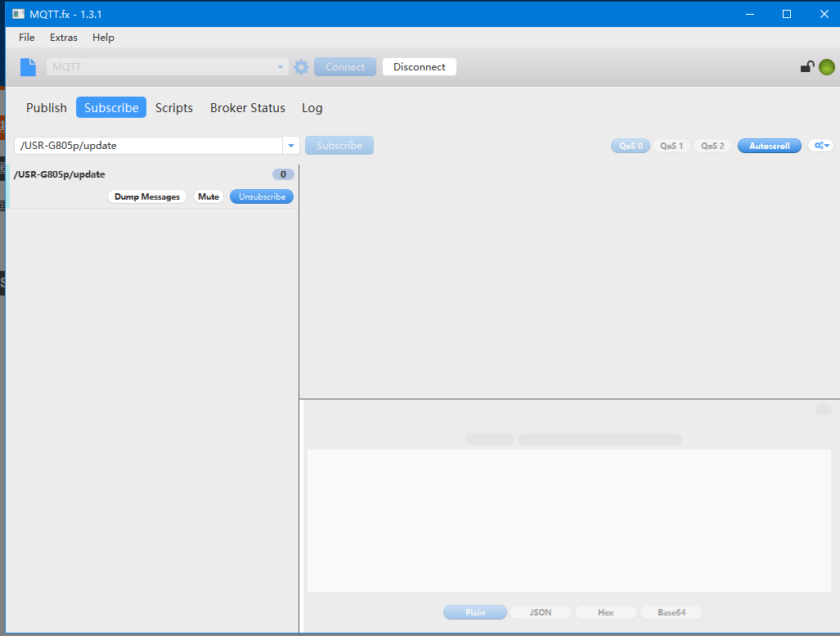Open subscribe settings gears menu

tap(820, 146)
